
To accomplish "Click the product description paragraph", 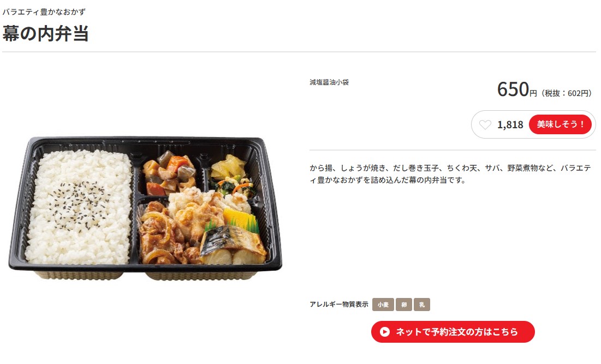I will tap(450, 174).
